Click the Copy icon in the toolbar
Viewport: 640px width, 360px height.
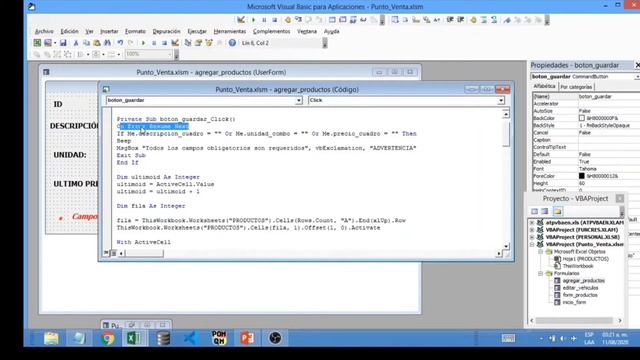[86, 43]
